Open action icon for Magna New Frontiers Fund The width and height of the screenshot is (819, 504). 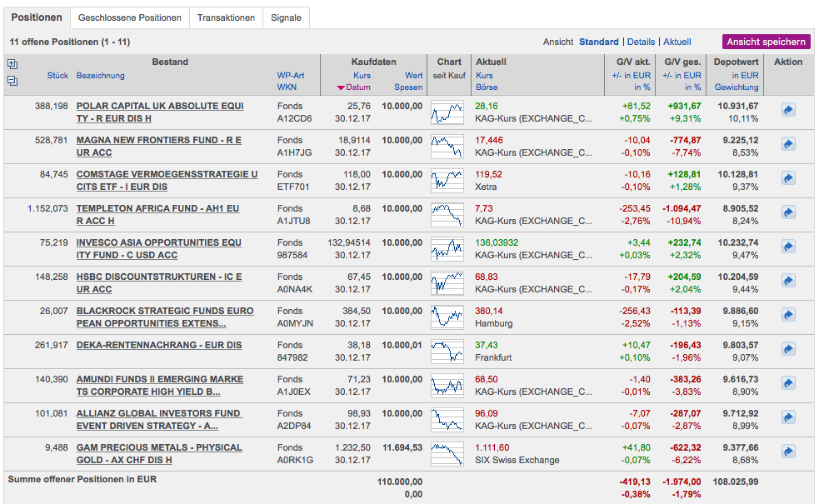788,144
